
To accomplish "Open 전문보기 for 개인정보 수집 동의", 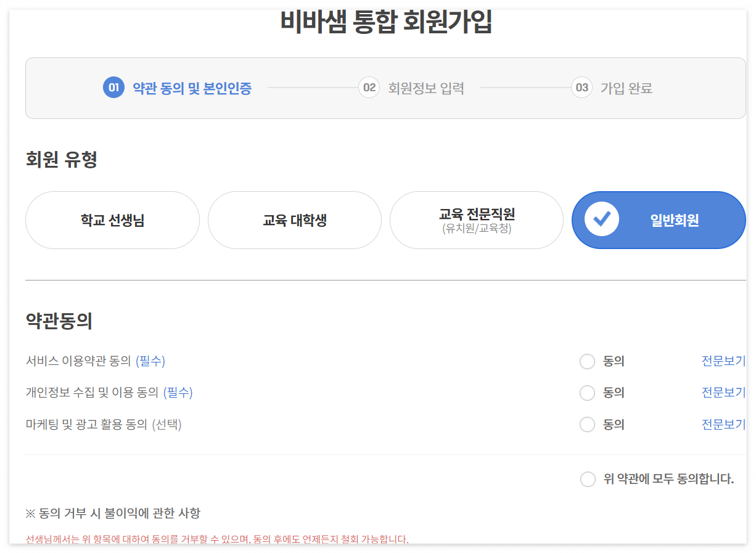I will (x=723, y=392).
